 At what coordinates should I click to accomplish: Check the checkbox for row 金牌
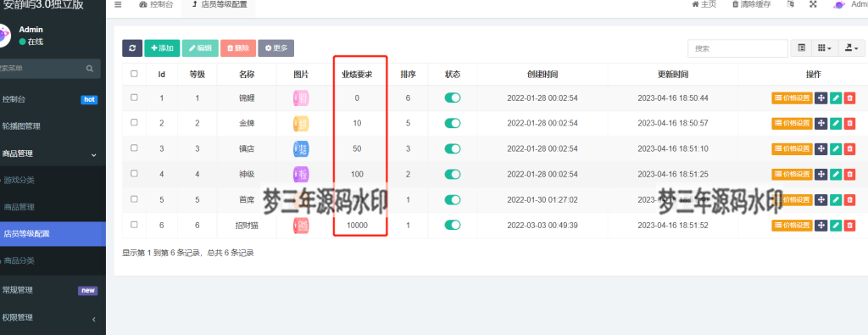134,122
